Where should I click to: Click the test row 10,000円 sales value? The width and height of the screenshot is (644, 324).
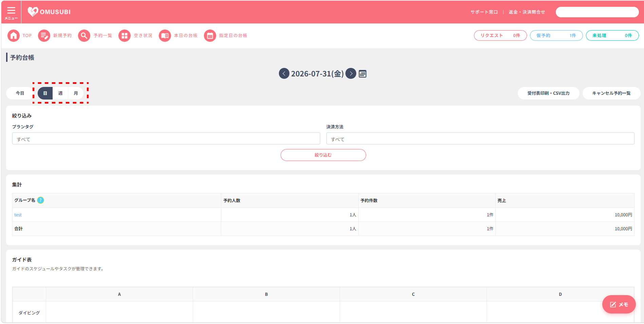[x=623, y=215]
